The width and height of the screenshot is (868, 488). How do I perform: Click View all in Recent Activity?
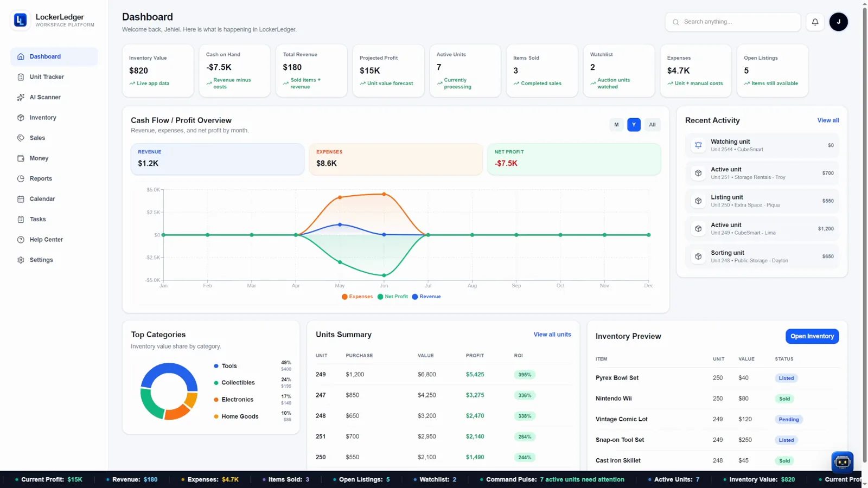828,120
